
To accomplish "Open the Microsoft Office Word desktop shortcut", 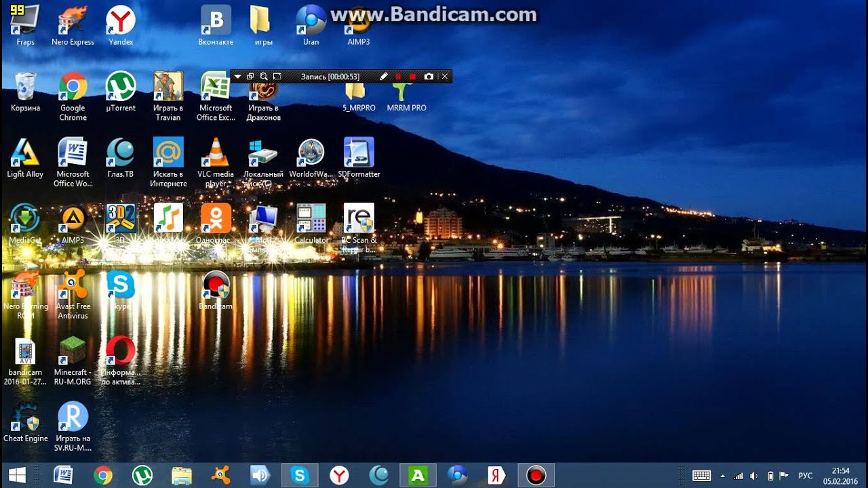I will (73, 163).
